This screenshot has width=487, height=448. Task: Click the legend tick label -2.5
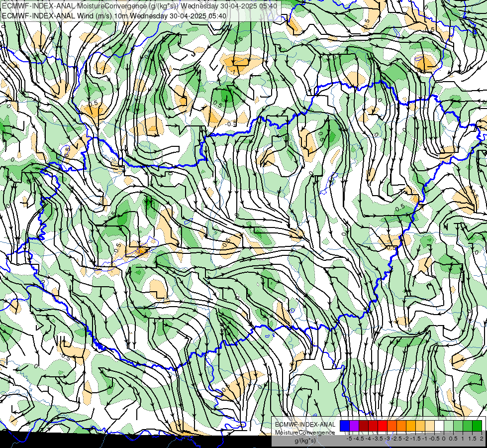pyautogui.click(x=396, y=439)
